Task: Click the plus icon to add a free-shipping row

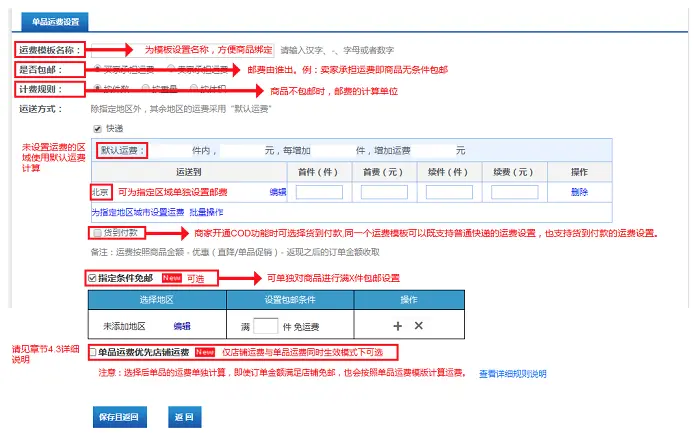Action: [398, 326]
